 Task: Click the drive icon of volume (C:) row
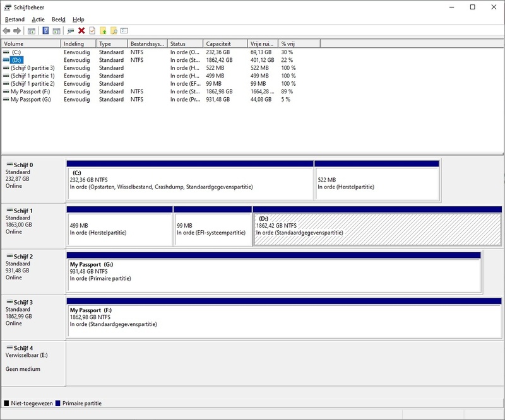click(x=6, y=52)
